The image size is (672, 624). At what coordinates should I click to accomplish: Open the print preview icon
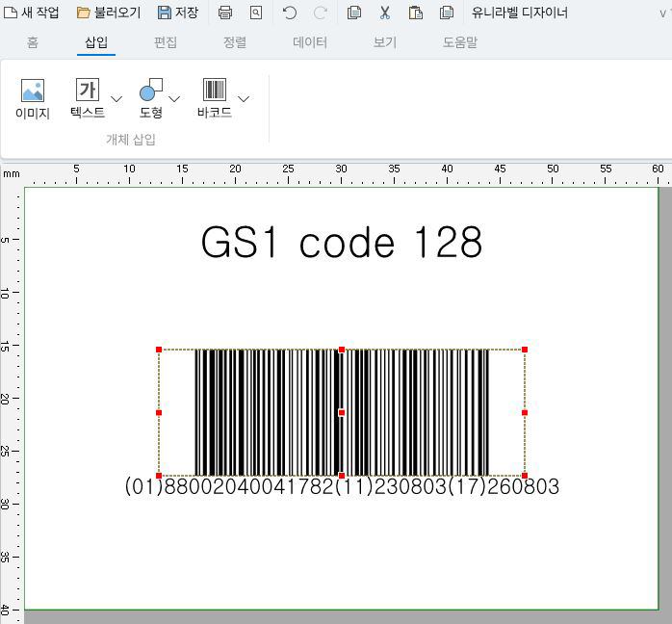(256, 13)
